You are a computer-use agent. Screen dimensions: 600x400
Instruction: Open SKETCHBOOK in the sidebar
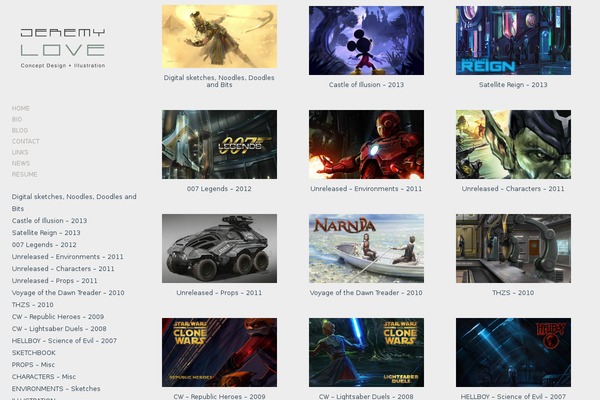(x=34, y=353)
